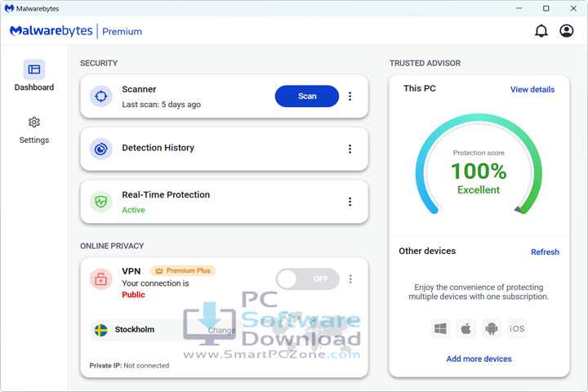Viewport: 588px width, 392px height.
Task: Click the Sweden flag icon beside Stockholm
Action: coord(101,330)
